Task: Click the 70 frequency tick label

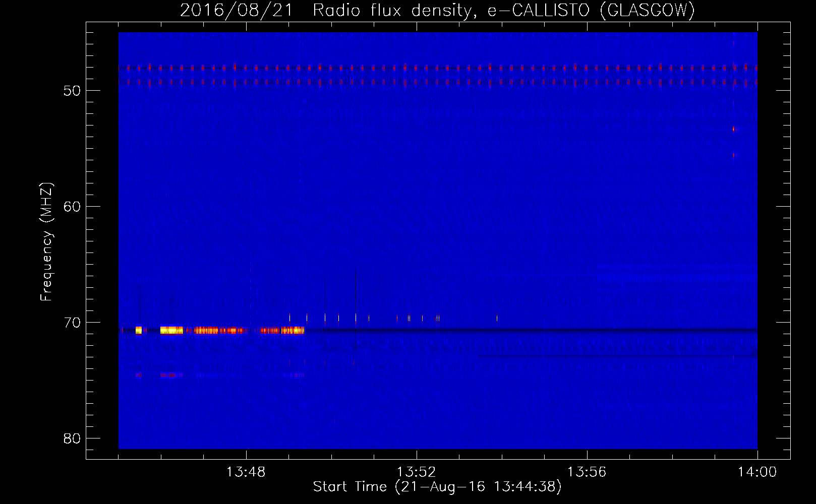Action: coord(72,323)
